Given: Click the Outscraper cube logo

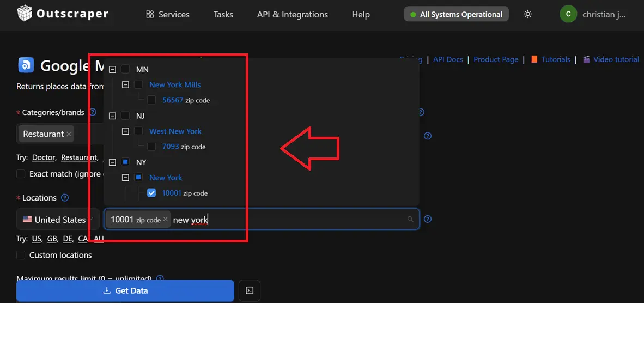Looking at the screenshot, I should pyautogui.click(x=25, y=14).
